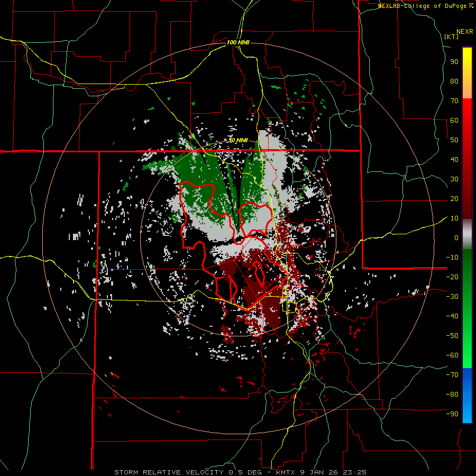Image resolution: width=476 pixels, height=476 pixels.
Task: Click the -80 value on the velocity scale
Action: 452,395
